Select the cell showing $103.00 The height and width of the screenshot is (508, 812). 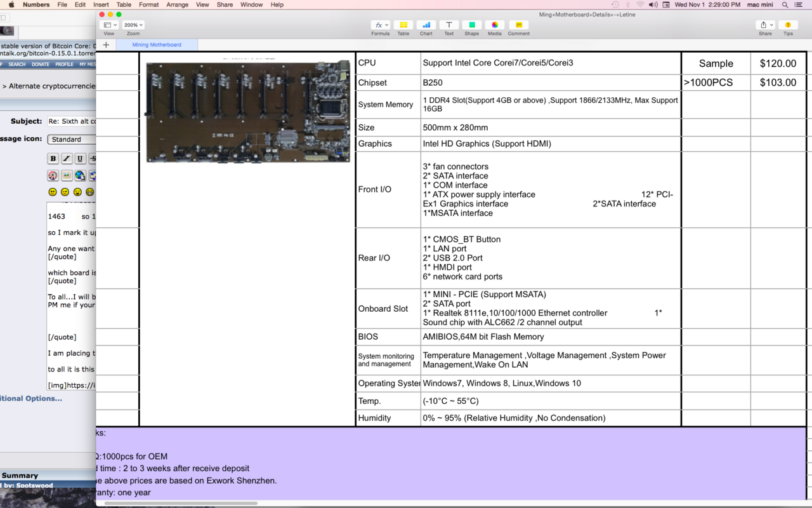click(778, 83)
